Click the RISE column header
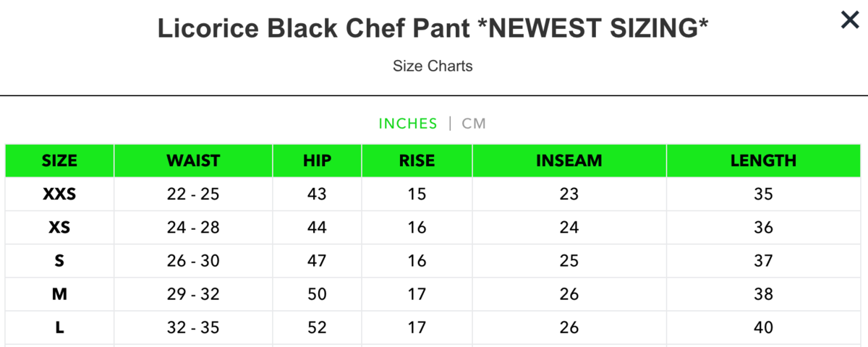This screenshot has width=868, height=347. pos(417,160)
